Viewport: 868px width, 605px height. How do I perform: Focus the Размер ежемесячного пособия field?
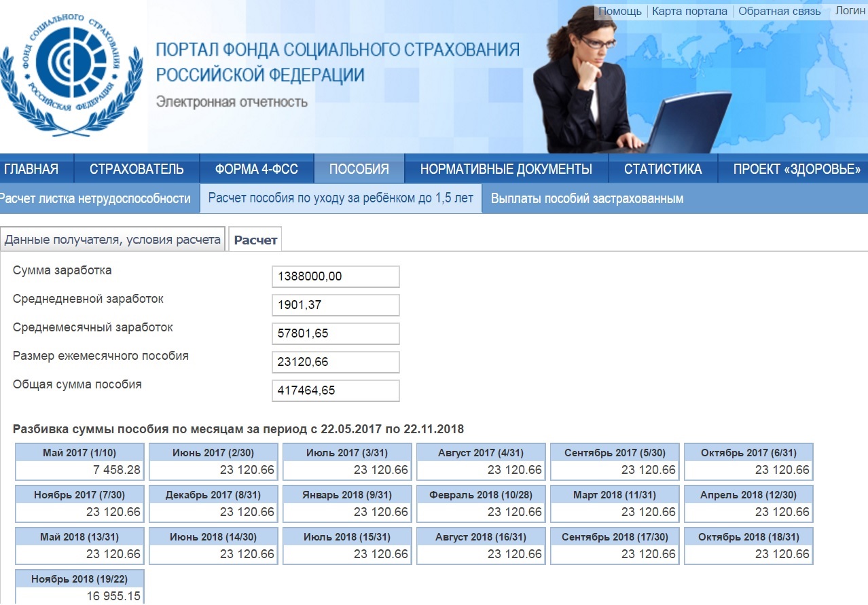tap(335, 363)
